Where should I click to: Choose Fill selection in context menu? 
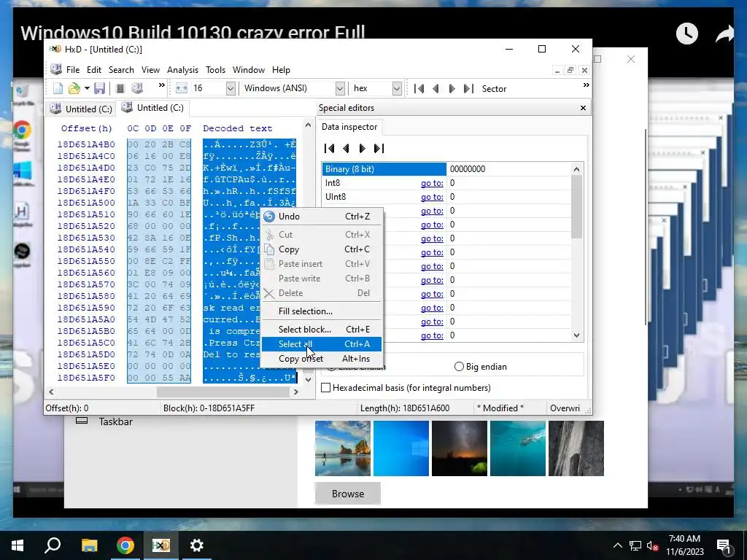click(322, 311)
